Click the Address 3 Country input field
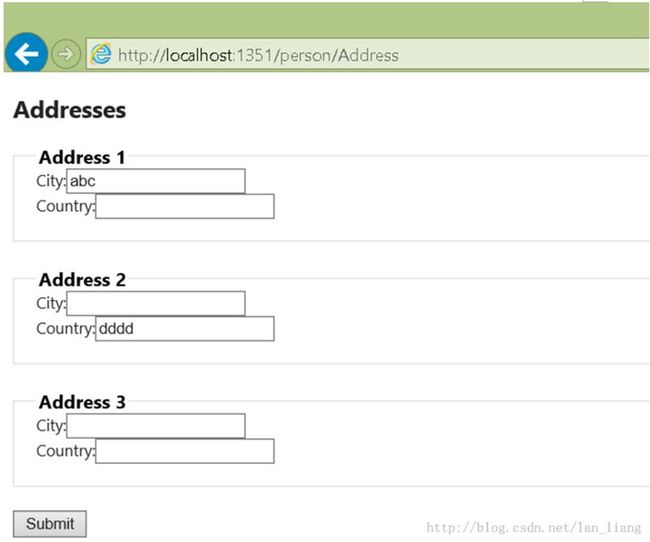Viewport: 650px width, 542px height. (x=185, y=451)
